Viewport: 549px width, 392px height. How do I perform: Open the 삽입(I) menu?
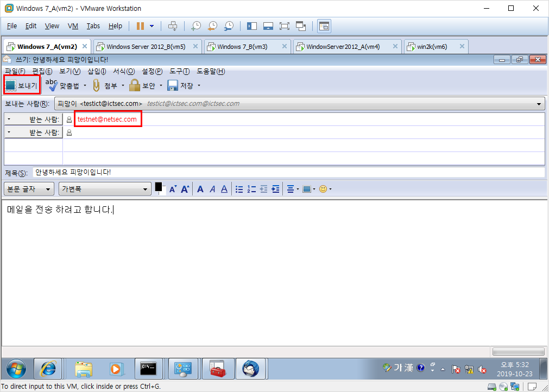[x=97, y=72]
